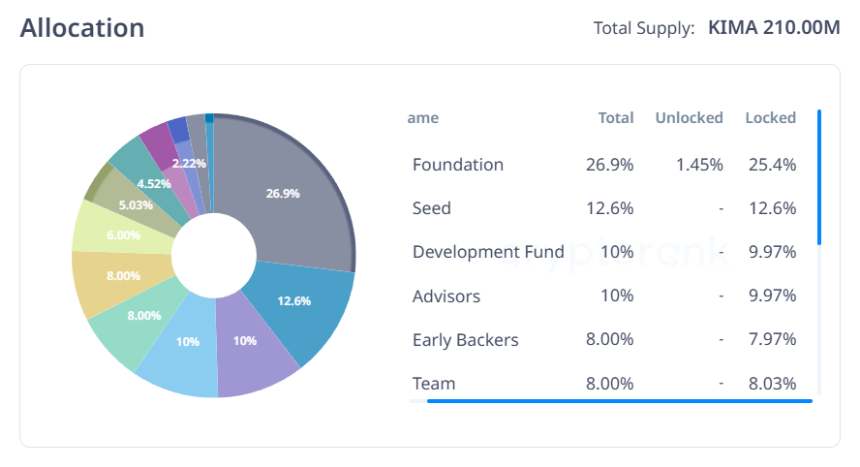
Task: Select the Seed allocation row
Action: pyautogui.click(x=604, y=209)
